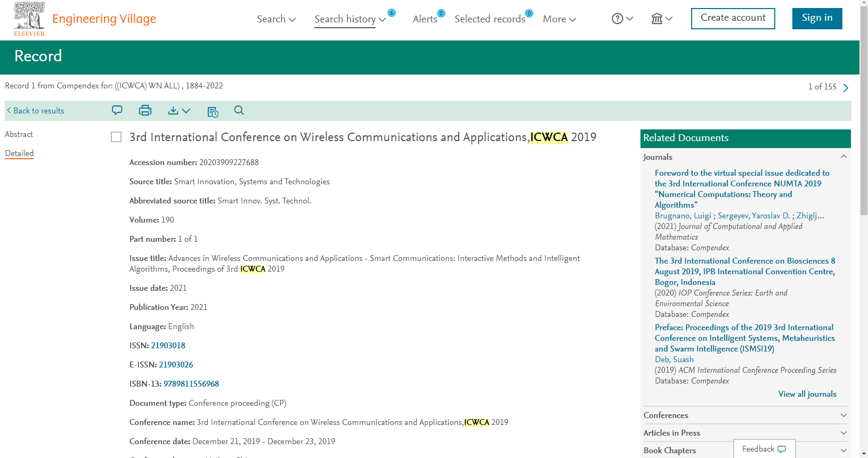Open the ISMSI19 preface article link
Viewport: 868px width, 458px height.
pyautogui.click(x=745, y=338)
